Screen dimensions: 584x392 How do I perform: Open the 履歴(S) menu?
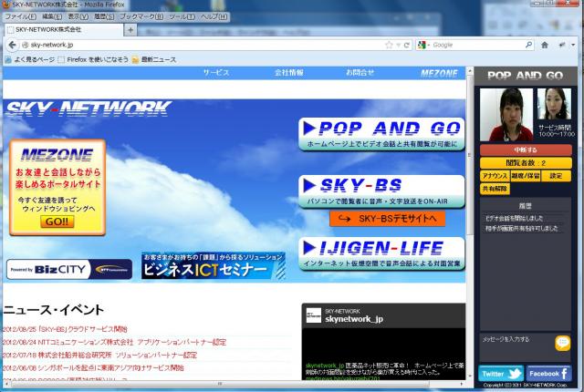104,16
